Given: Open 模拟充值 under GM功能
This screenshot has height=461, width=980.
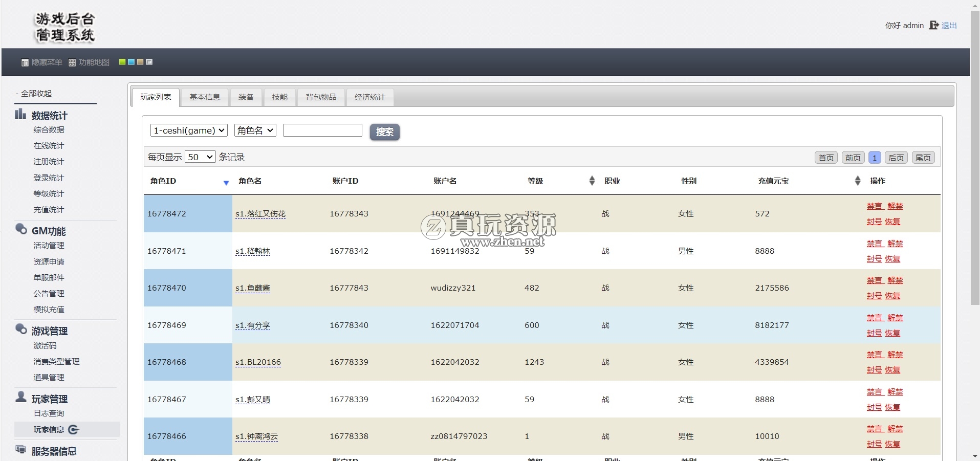Looking at the screenshot, I should pos(49,310).
